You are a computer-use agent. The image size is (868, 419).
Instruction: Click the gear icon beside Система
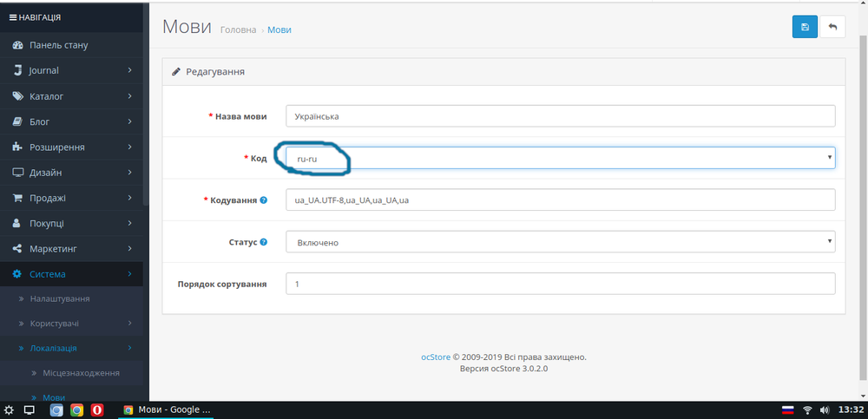pyautogui.click(x=17, y=274)
